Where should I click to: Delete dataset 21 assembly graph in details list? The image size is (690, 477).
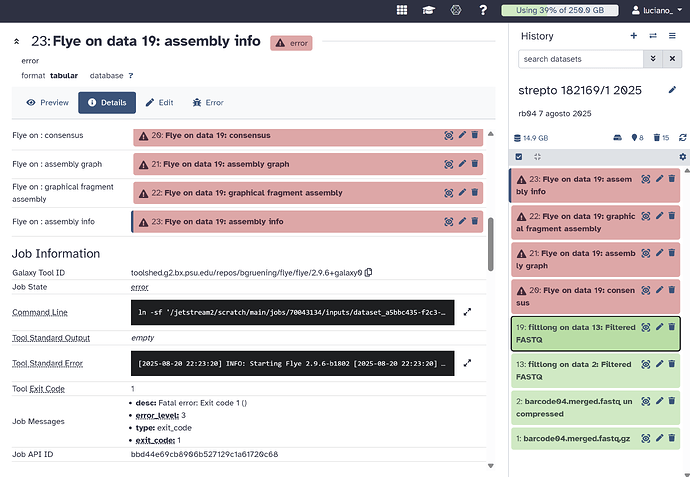click(475, 164)
